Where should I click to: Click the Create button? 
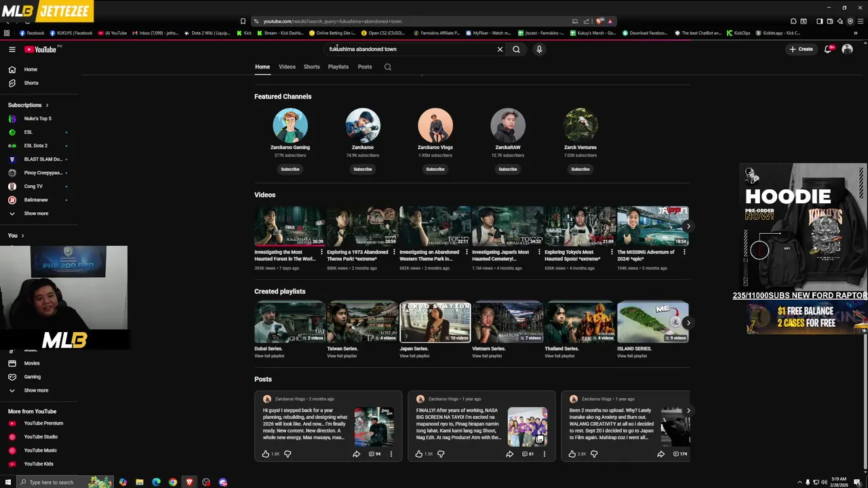(801, 49)
